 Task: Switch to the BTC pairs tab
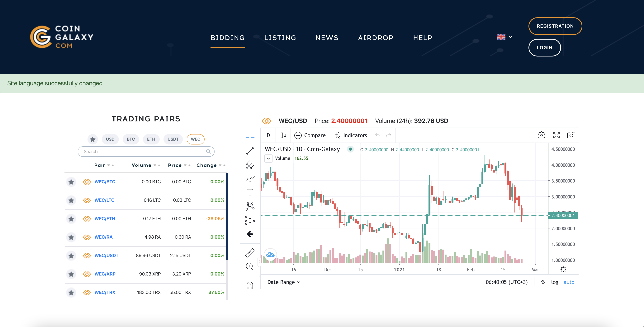[x=130, y=139]
